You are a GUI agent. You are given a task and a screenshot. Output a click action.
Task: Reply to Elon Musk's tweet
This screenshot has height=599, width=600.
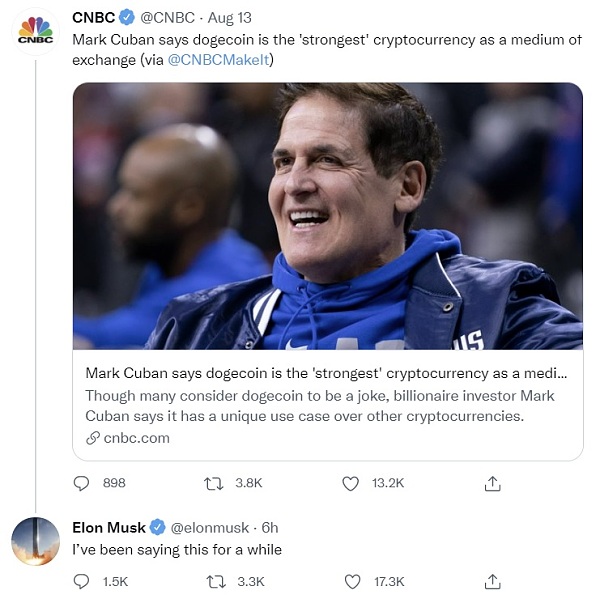82,581
